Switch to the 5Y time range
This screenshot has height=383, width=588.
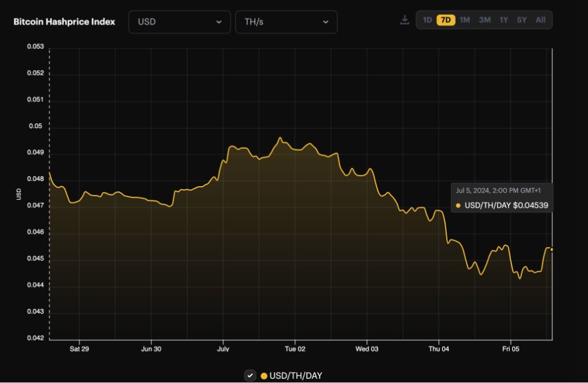point(522,20)
